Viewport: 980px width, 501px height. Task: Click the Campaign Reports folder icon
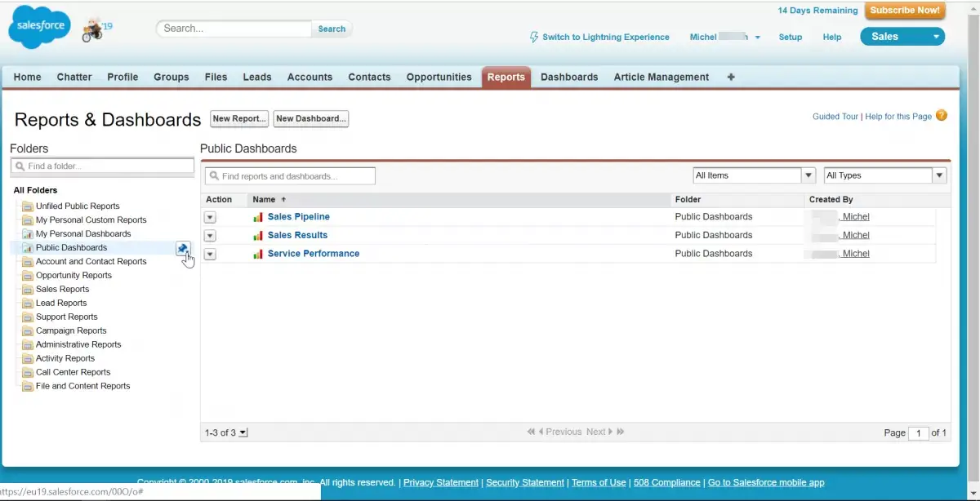28,331
